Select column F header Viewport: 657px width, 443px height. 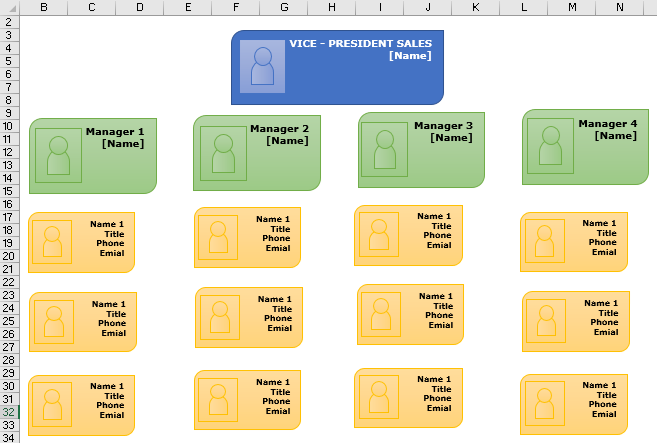pos(236,8)
